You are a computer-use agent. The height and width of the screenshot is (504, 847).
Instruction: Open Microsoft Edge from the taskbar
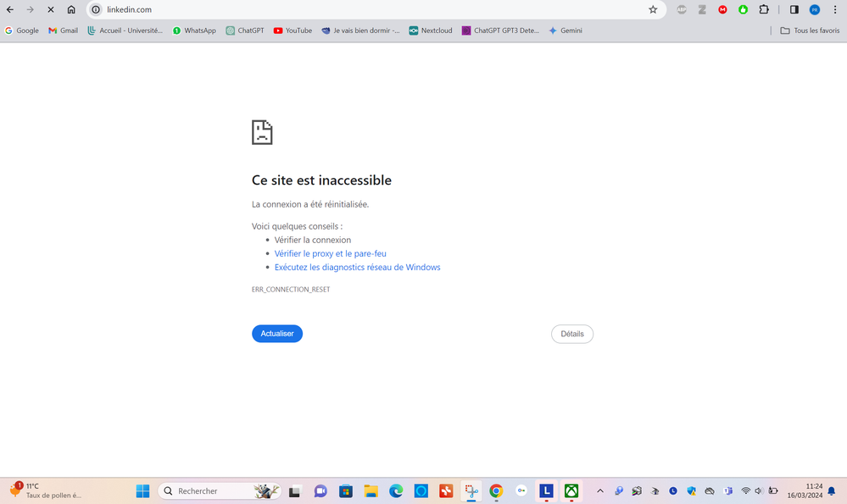tap(396, 491)
